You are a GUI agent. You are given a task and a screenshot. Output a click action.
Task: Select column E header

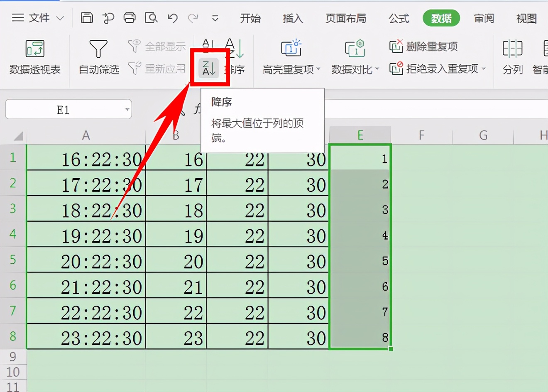(x=360, y=135)
